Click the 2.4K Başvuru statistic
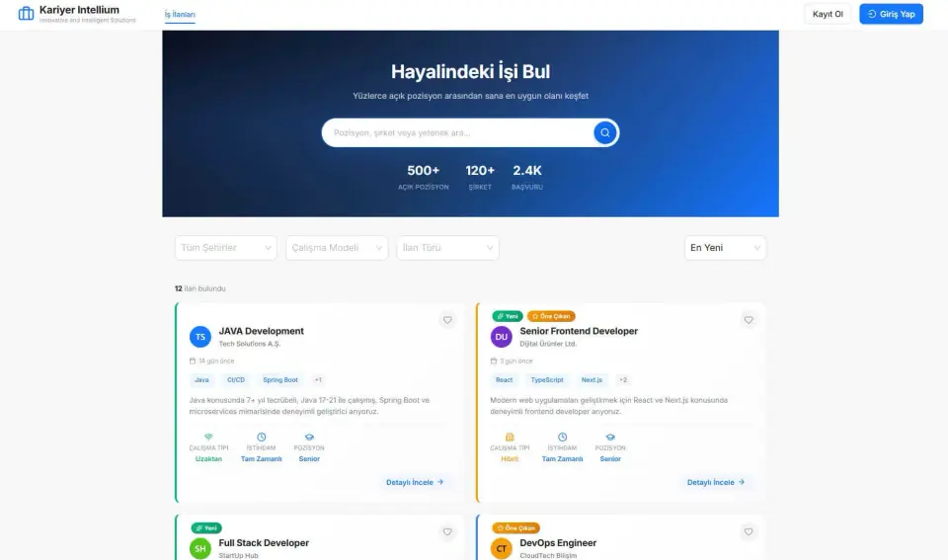948x560 pixels. coord(527,177)
